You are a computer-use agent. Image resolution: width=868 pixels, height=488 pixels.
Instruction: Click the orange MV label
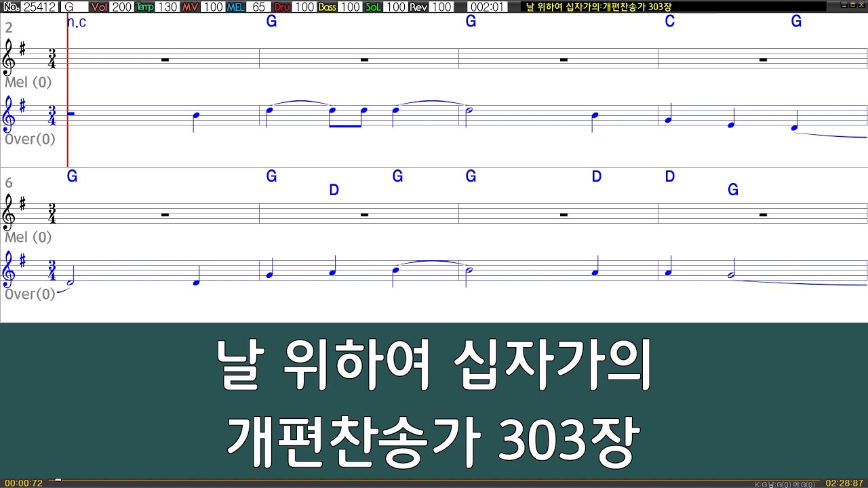click(190, 7)
